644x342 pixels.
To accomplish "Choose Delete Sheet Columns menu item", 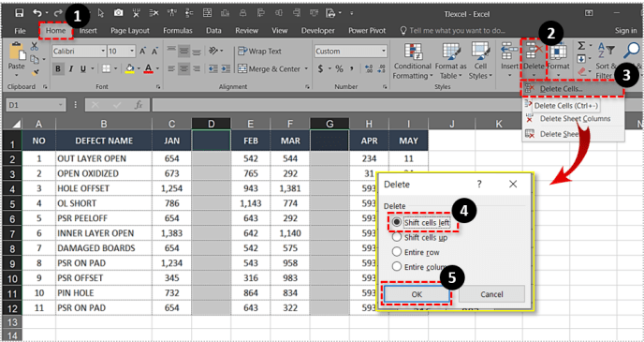I will [x=575, y=119].
